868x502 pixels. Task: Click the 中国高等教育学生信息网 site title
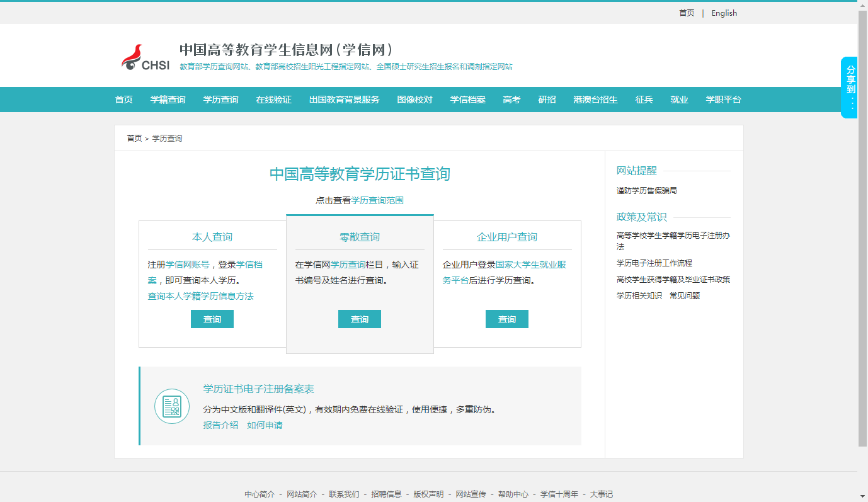[287, 50]
